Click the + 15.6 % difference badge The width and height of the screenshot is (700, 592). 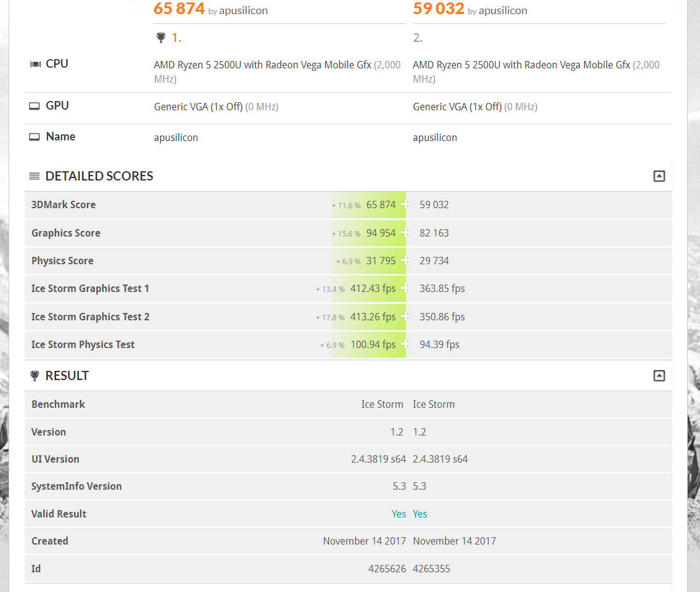[x=346, y=233]
